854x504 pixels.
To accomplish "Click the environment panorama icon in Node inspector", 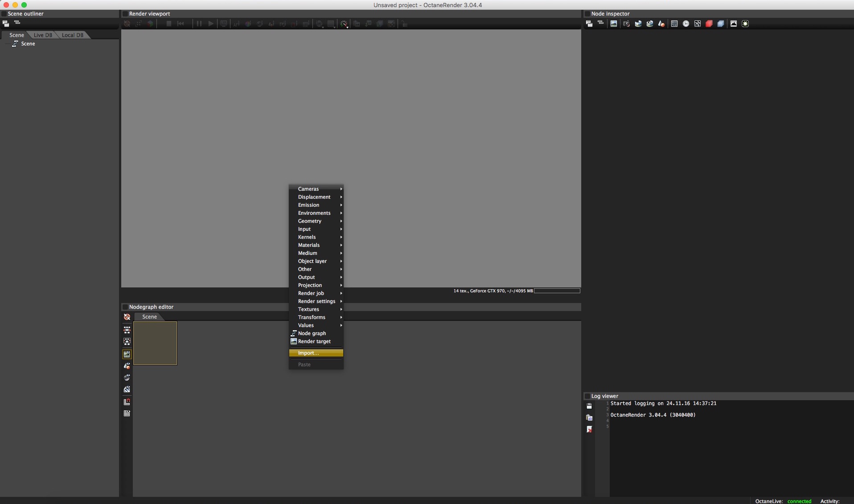I will 638,24.
